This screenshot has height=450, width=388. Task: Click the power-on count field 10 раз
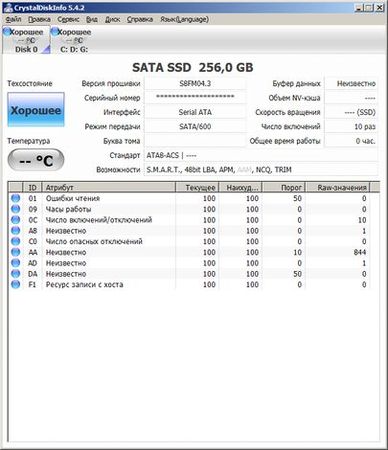351,126
